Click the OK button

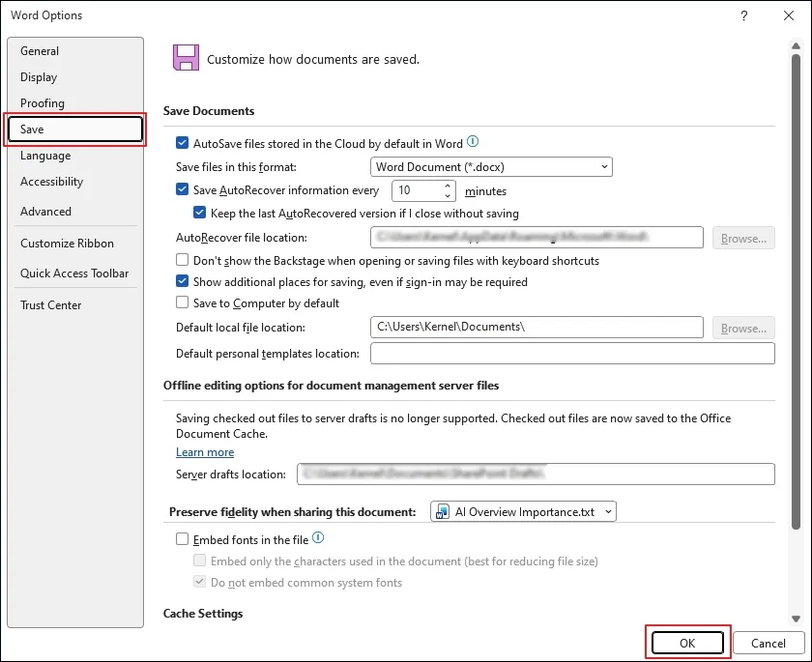click(687, 643)
